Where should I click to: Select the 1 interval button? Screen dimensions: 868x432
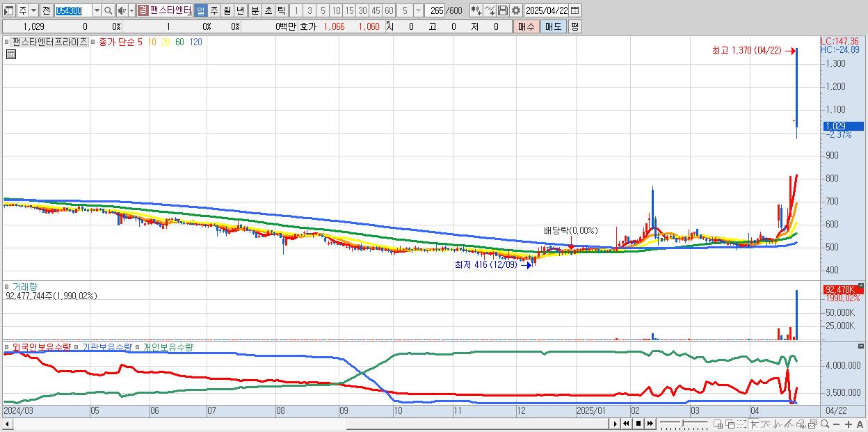point(296,10)
